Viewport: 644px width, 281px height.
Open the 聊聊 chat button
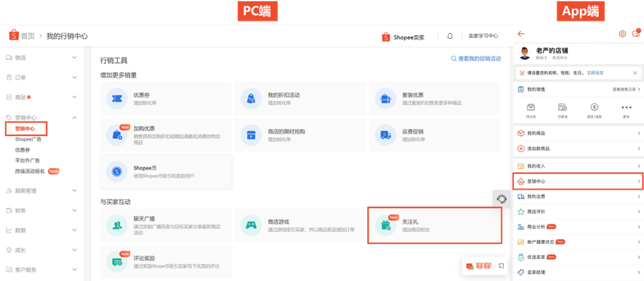click(478, 266)
